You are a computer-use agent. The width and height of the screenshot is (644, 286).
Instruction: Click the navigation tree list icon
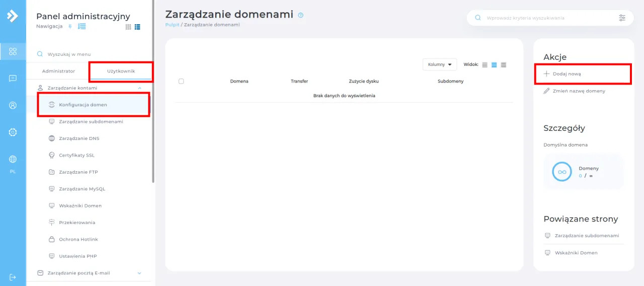[82, 26]
